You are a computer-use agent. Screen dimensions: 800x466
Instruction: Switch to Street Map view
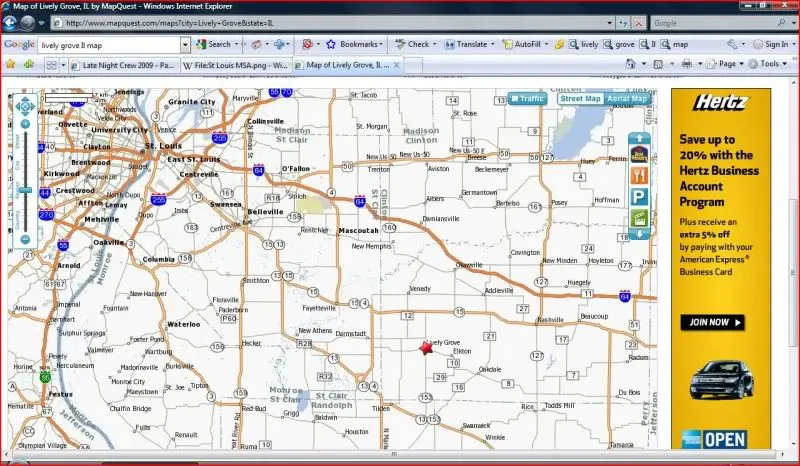tap(580, 99)
